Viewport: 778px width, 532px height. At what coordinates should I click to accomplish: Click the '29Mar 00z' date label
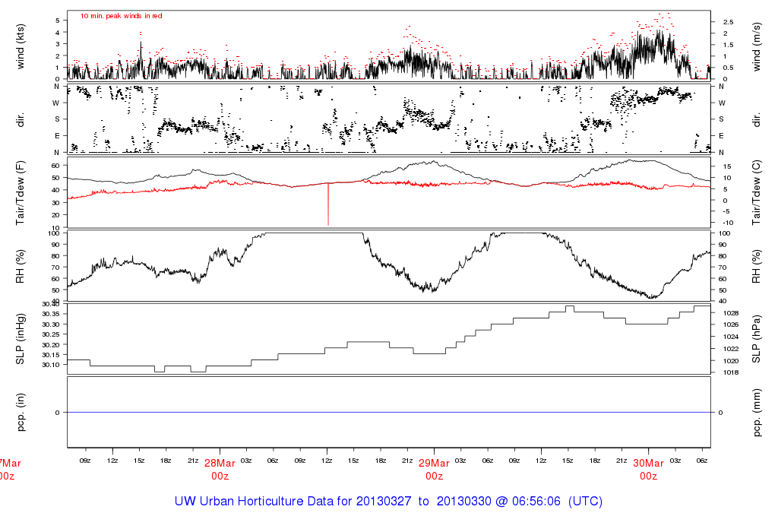tap(434, 470)
